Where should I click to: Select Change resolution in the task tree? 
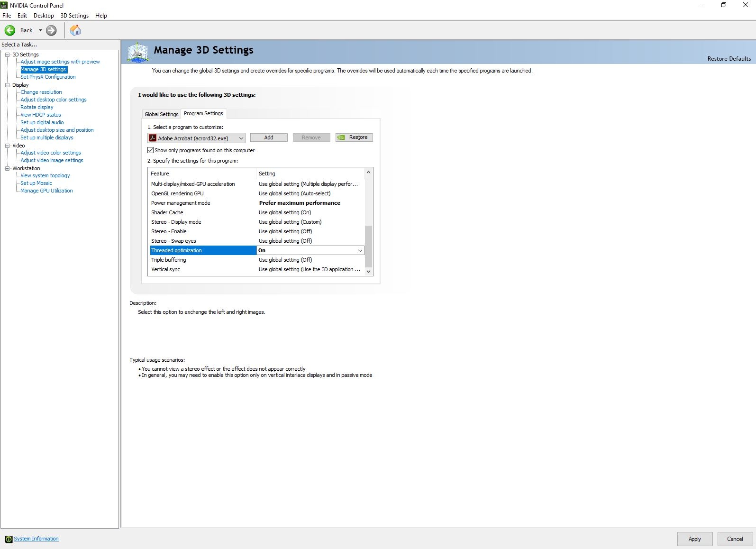[41, 92]
